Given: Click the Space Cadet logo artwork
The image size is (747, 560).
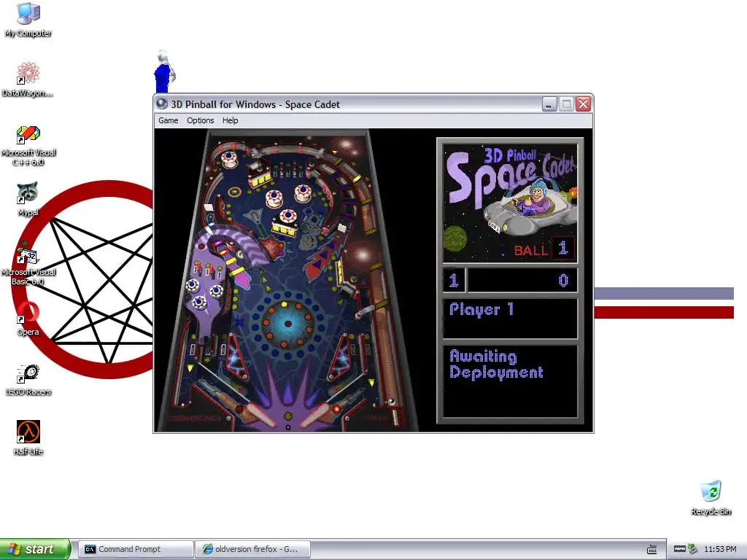Looking at the screenshot, I should [510, 203].
